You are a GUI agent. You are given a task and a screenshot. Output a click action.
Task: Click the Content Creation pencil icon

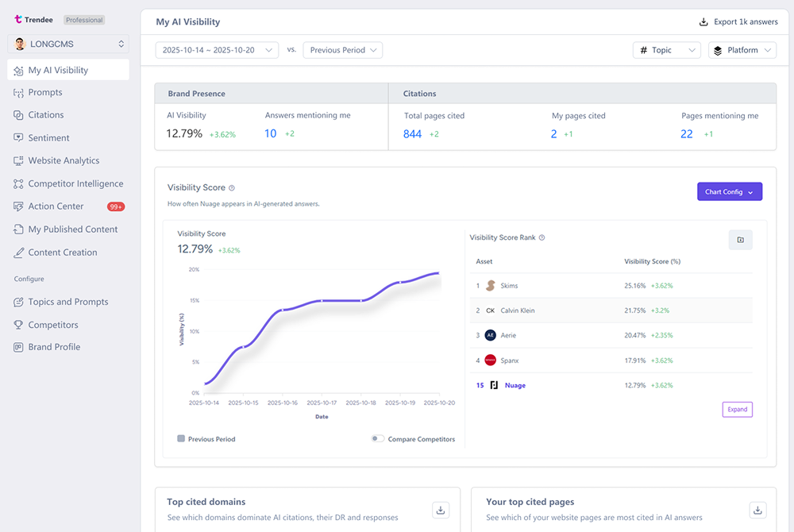point(18,253)
